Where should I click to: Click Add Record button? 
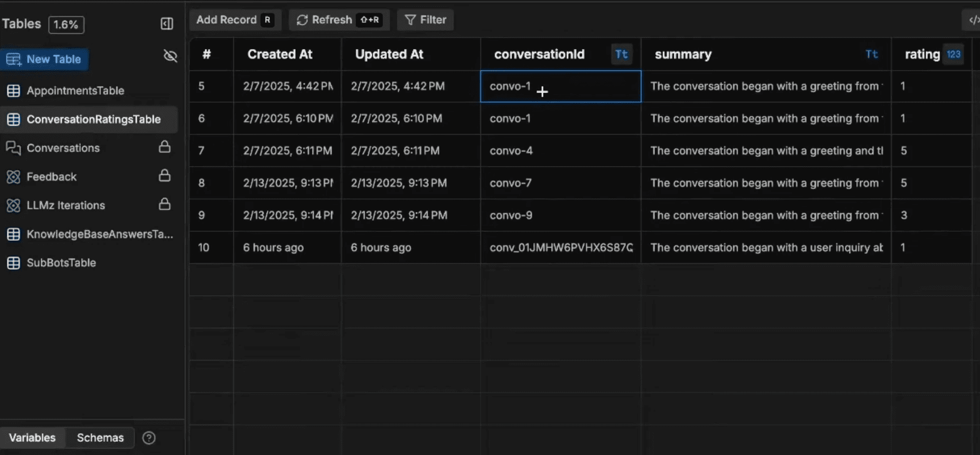click(235, 20)
